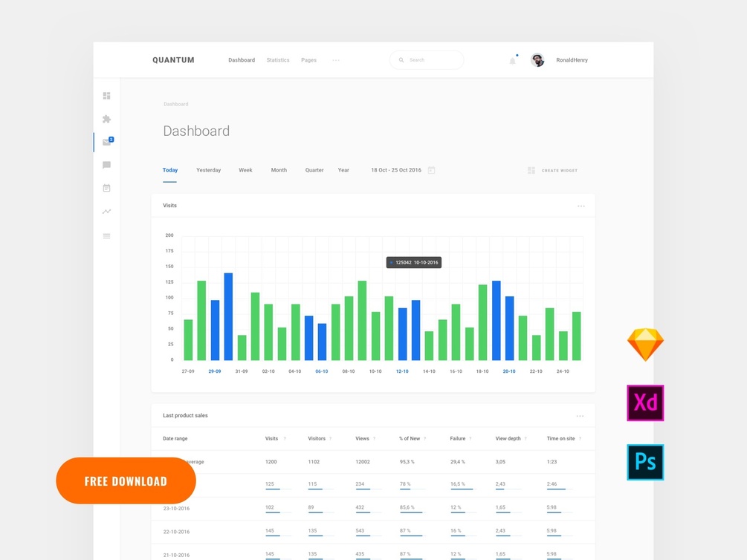Viewport: 747px width, 560px height.
Task: Select the Year tab
Action: pos(343,170)
